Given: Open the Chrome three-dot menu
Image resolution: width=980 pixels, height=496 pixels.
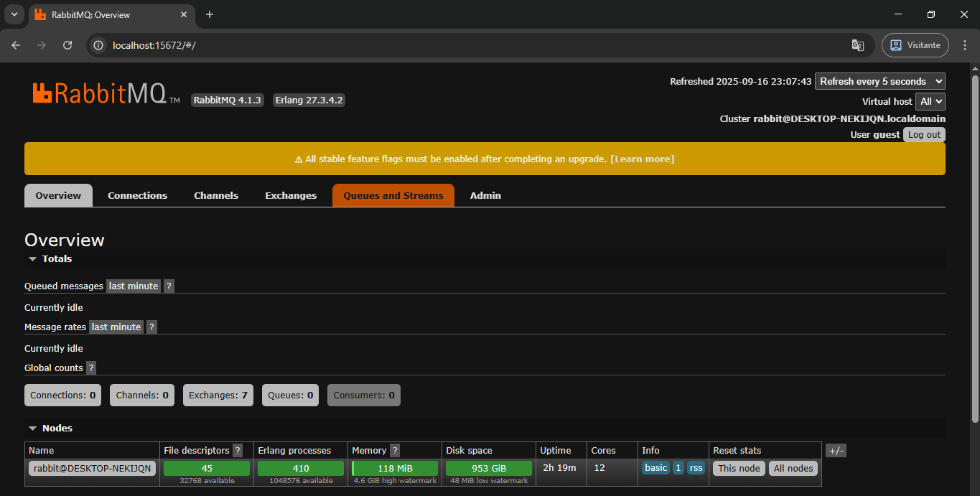Looking at the screenshot, I should coord(964,45).
